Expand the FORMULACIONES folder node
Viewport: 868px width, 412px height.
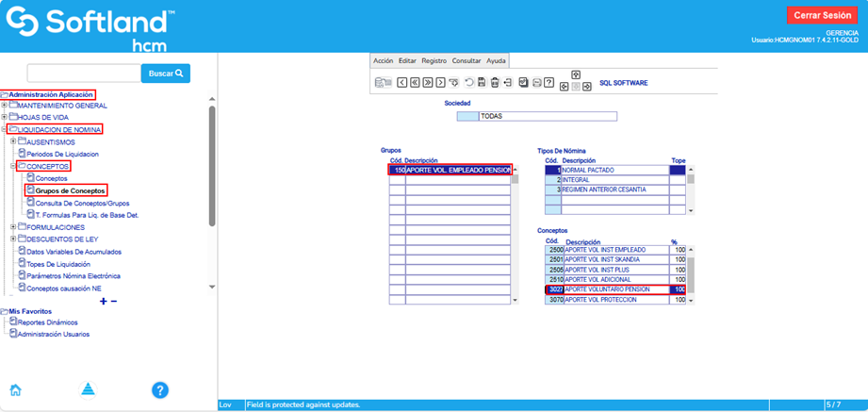click(13, 227)
